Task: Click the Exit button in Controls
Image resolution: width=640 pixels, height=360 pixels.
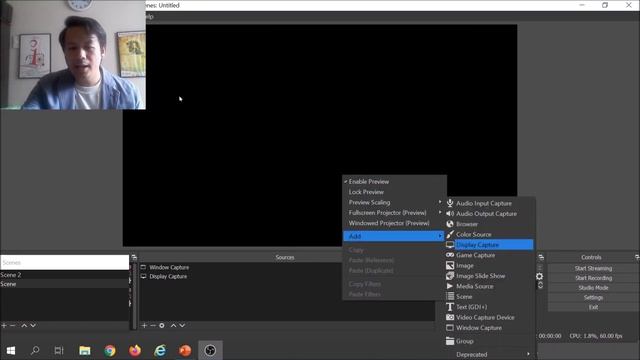Action: 593,307
